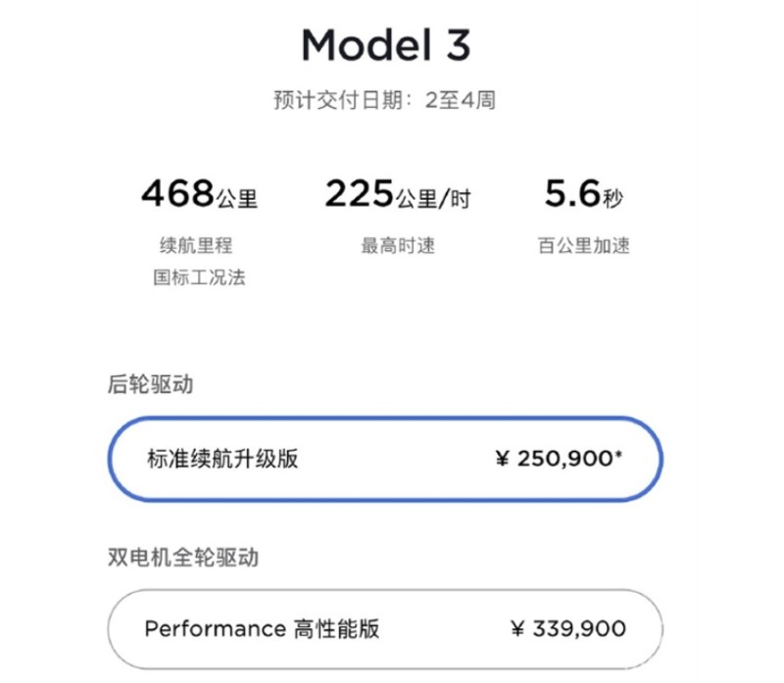Click the 双电机全轮驱动 section heading
The width and height of the screenshot is (784, 683).
(183, 557)
